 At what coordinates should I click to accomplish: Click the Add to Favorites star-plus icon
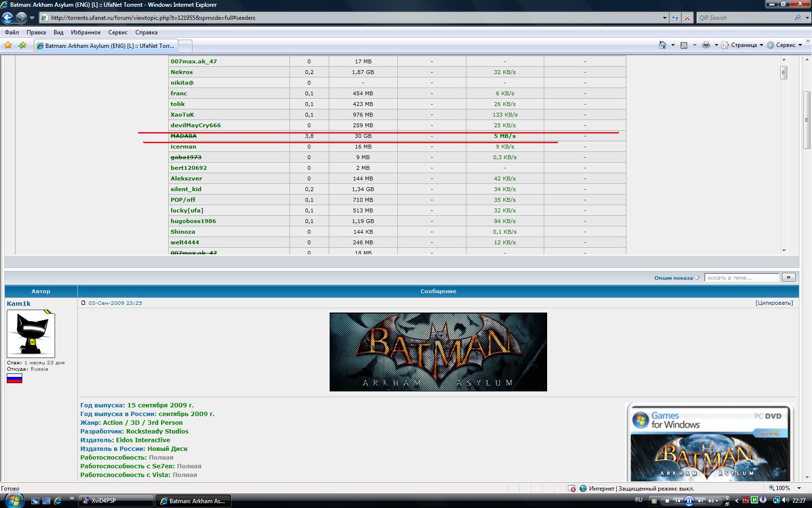click(x=22, y=45)
